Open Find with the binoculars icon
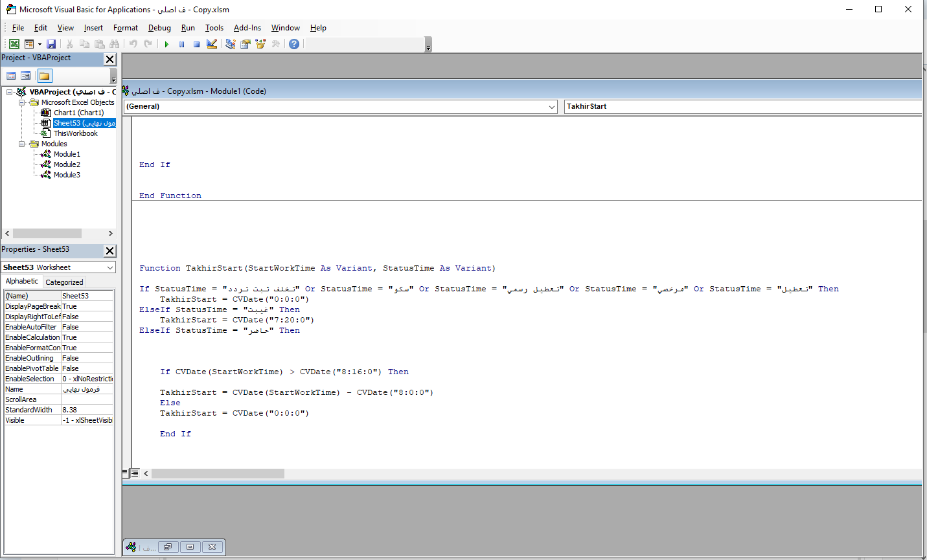Screen dimensions: 927x560 click(x=115, y=44)
